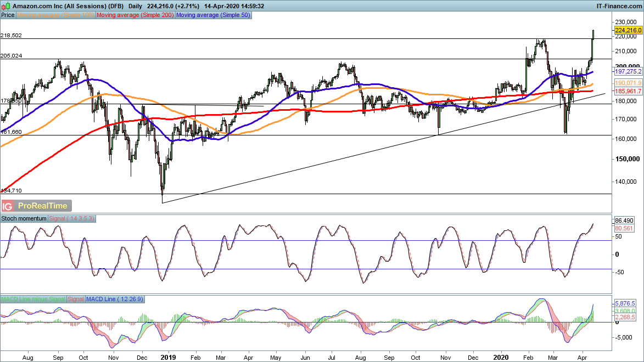
Task: Select the Signal (14 3 5 3) label
Action: 72,219
